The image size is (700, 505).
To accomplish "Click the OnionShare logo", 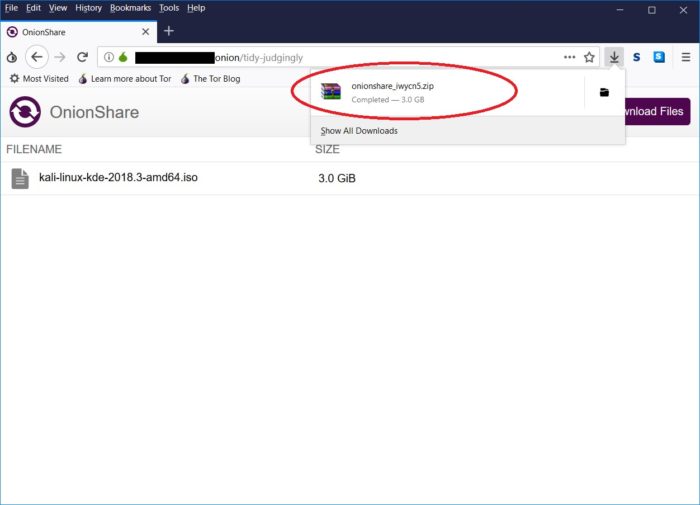I will click(25, 112).
